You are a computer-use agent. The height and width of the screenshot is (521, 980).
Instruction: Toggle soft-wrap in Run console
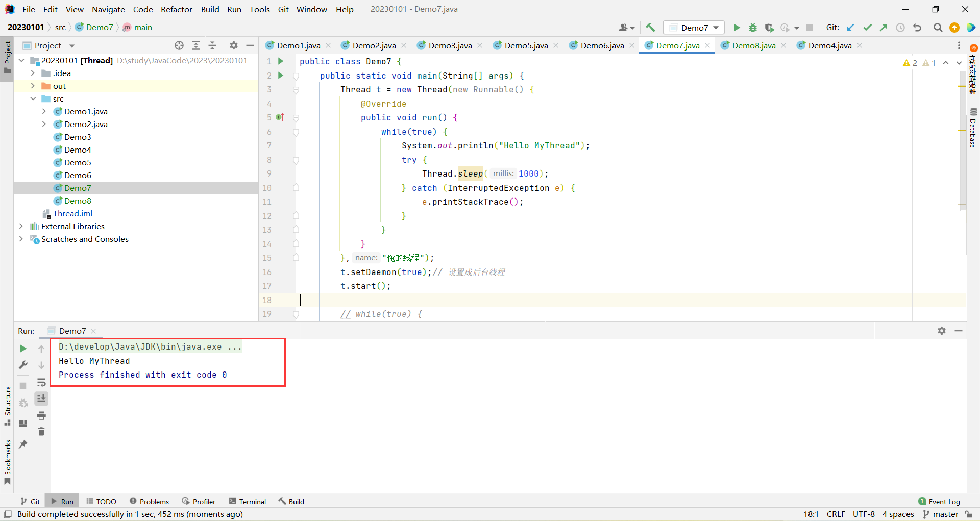(41, 382)
